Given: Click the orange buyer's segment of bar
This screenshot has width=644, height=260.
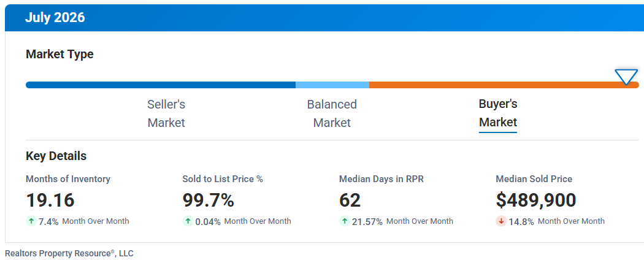Looking at the screenshot, I should (x=504, y=85).
